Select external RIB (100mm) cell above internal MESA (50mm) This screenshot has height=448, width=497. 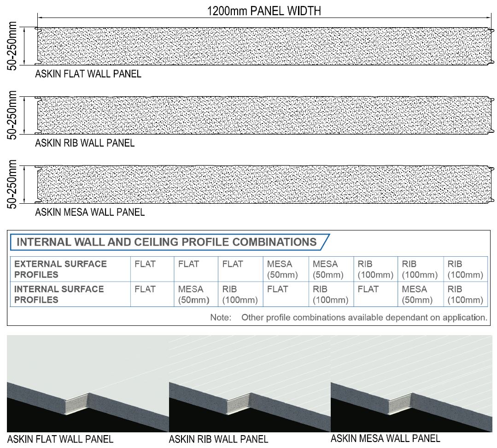point(421,269)
